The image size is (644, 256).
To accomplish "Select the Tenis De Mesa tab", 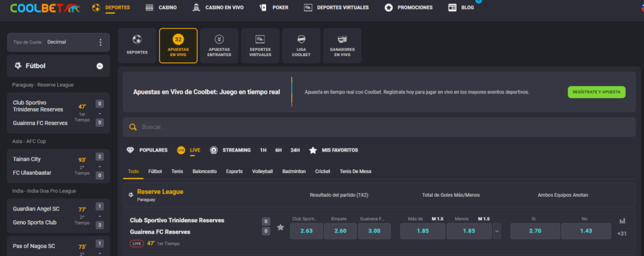I will [x=355, y=171].
